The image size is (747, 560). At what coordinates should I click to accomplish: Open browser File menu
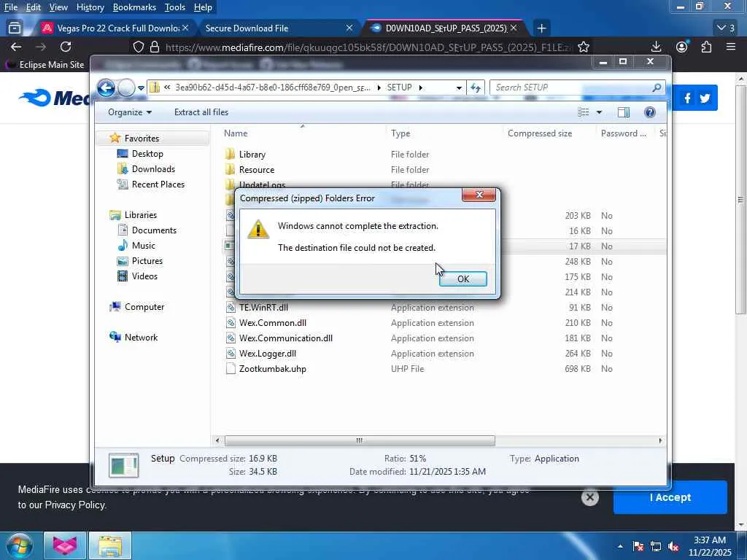coord(10,7)
